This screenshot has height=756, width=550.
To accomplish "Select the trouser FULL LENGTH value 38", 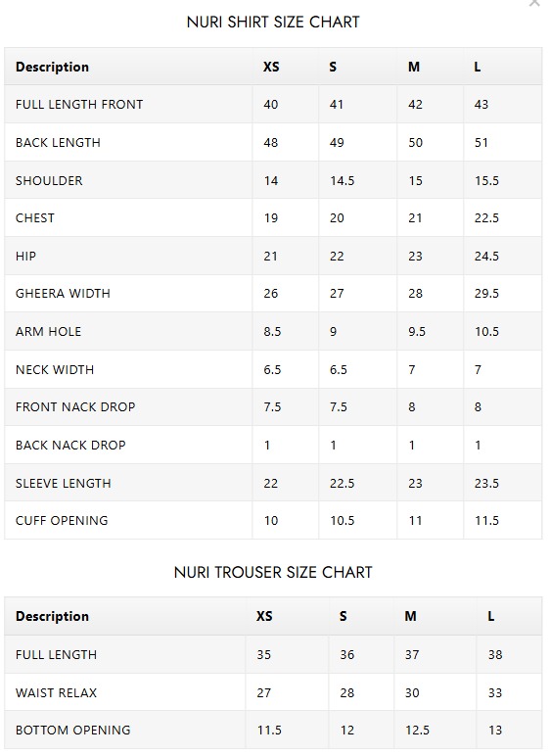I will coord(495,655).
